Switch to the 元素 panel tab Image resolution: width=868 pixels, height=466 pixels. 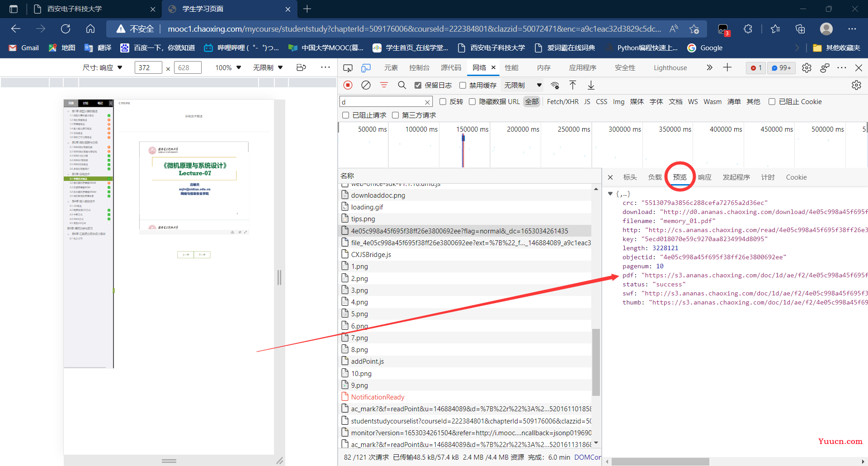(391, 68)
